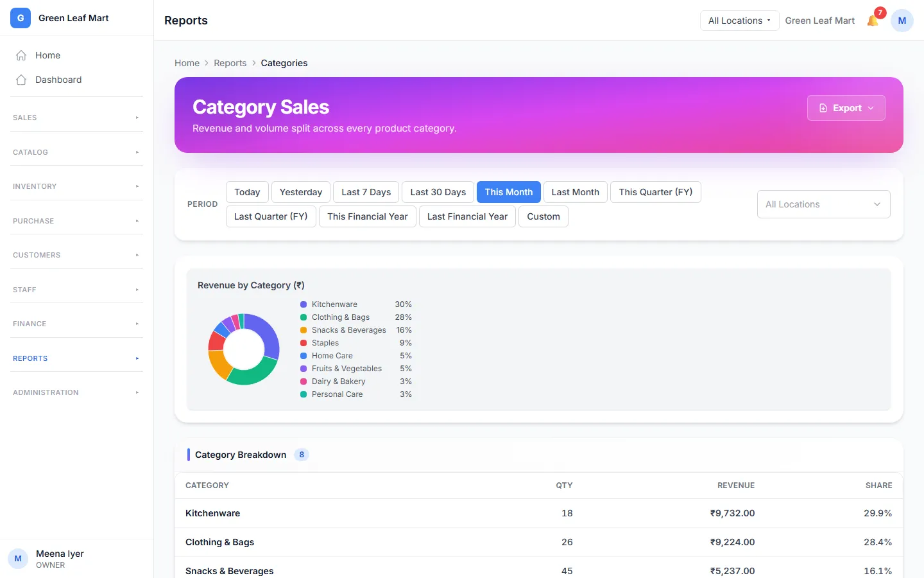Click the Kitchenware row in Category Breakdown
The width and height of the screenshot is (924, 578).
tap(539, 513)
